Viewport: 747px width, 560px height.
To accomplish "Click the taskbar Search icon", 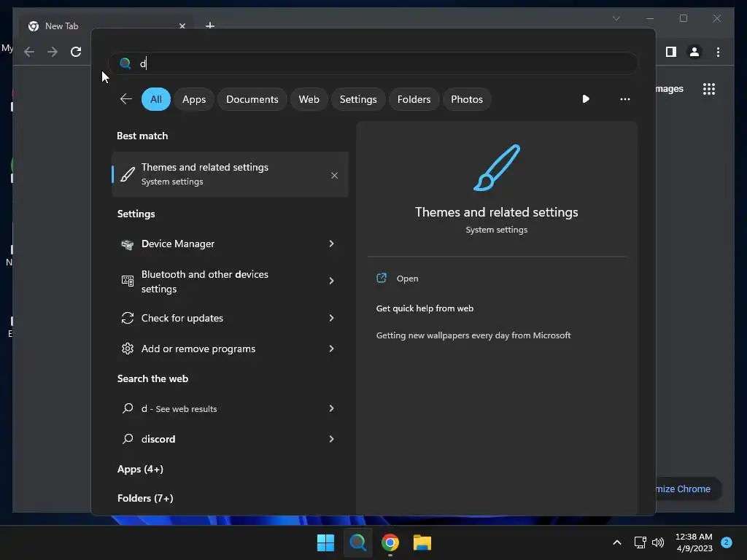I will pyautogui.click(x=357, y=542).
